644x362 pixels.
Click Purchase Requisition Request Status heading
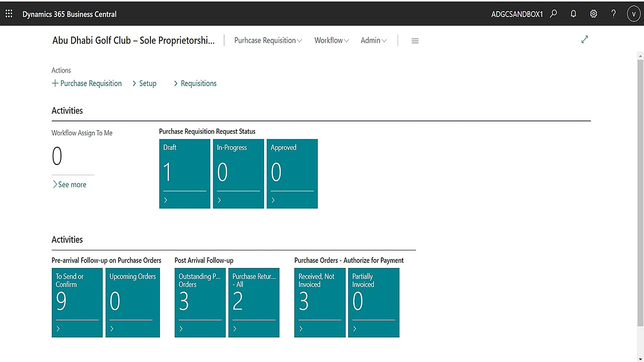tap(207, 131)
